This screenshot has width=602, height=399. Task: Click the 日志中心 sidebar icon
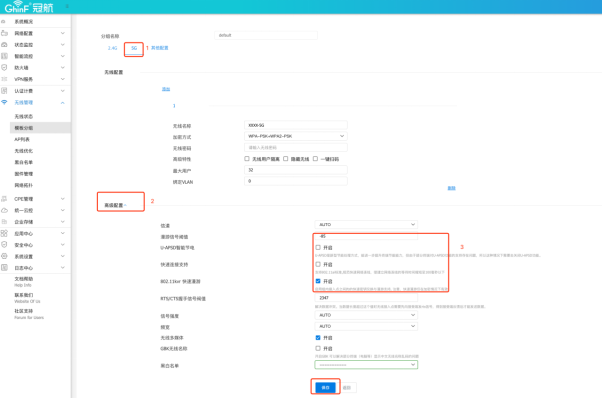[4, 268]
